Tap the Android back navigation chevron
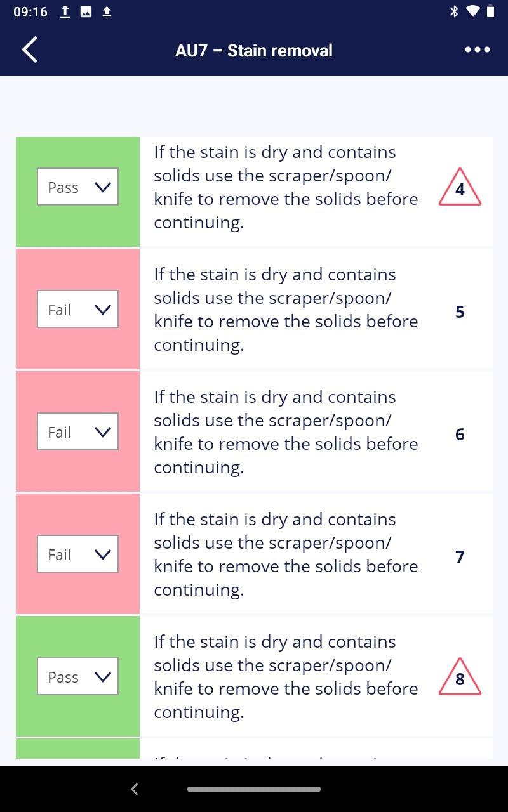The image size is (508, 812). [x=134, y=789]
